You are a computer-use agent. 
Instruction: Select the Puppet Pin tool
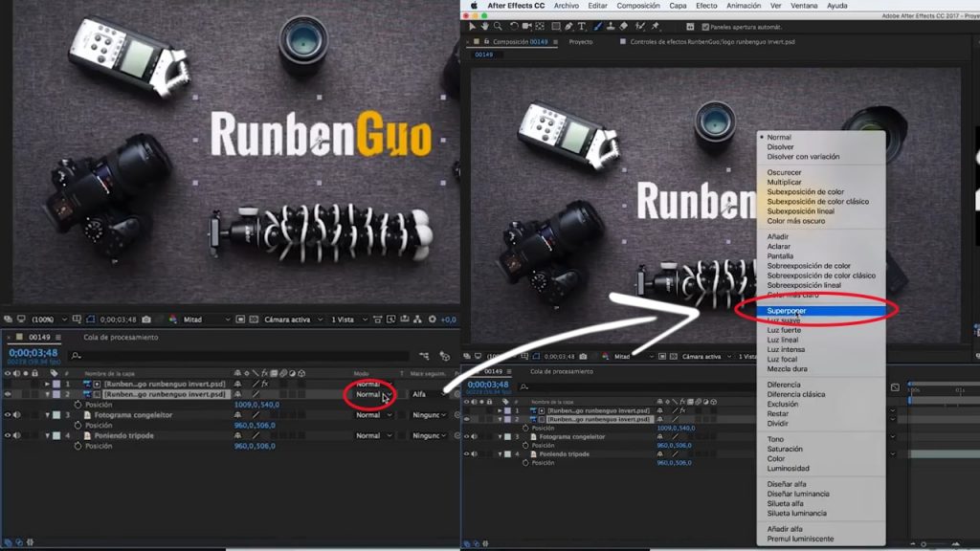[655, 26]
